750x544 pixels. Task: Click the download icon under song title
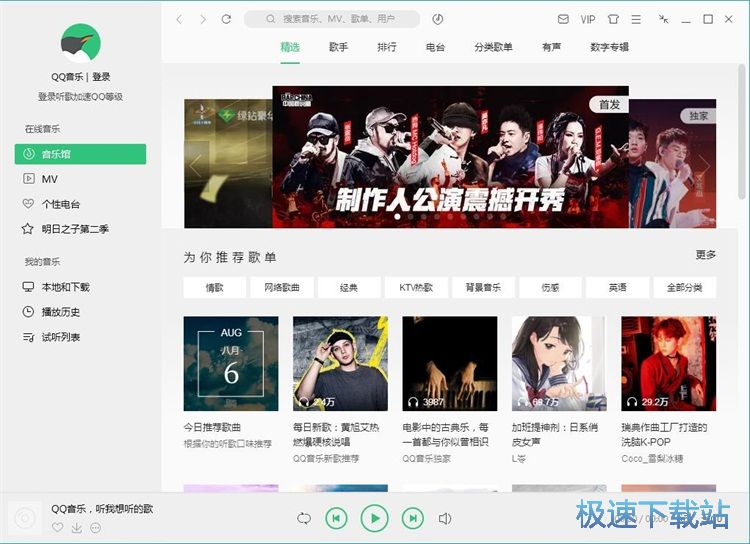77,528
